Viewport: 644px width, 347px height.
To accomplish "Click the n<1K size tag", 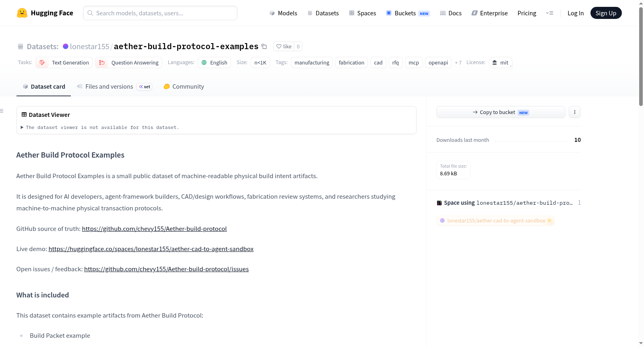I will point(260,62).
